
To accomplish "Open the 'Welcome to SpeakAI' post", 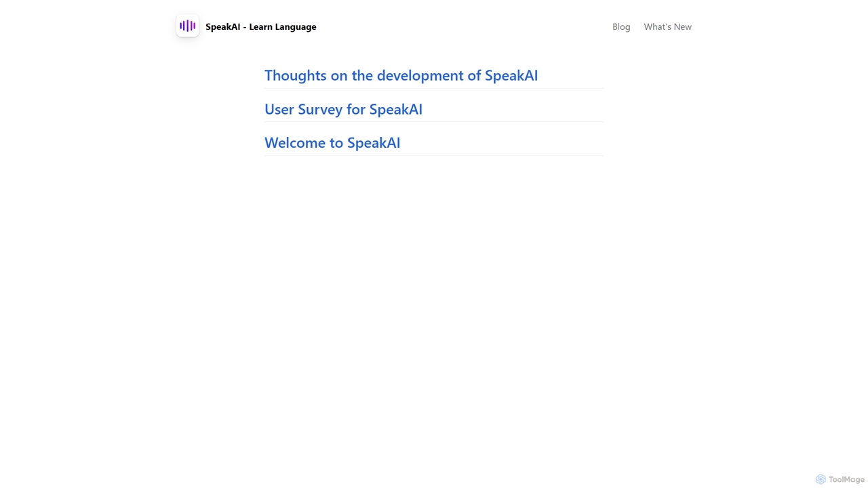I will click(332, 142).
